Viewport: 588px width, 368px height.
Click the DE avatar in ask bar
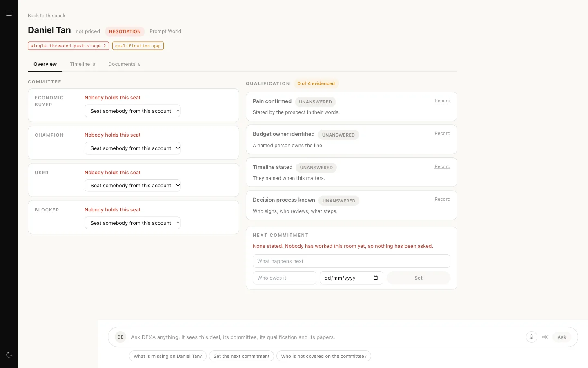pos(120,337)
